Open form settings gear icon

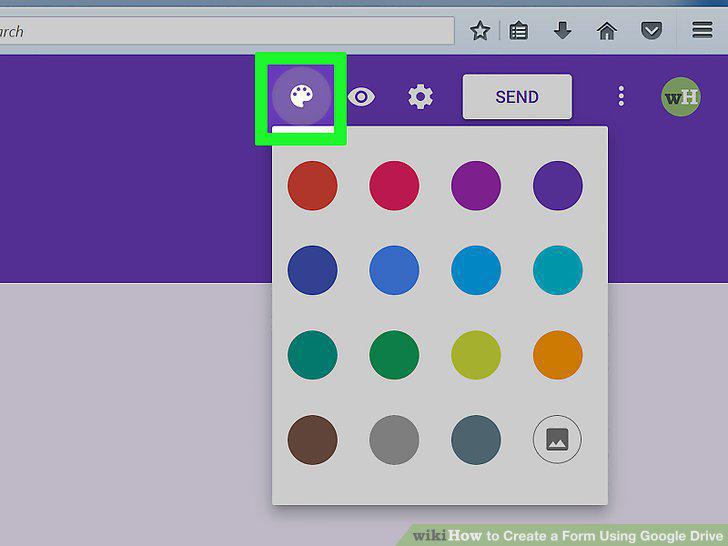click(x=420, y=97)
